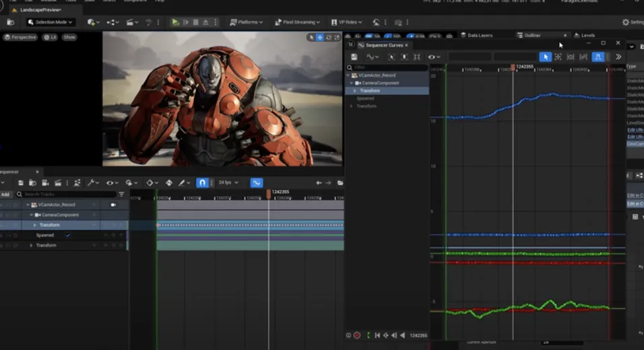This screenshot has height=350, width=644.
Task: Open the Sequencer pencil edit options dropdown
Action: pos(184,183)
